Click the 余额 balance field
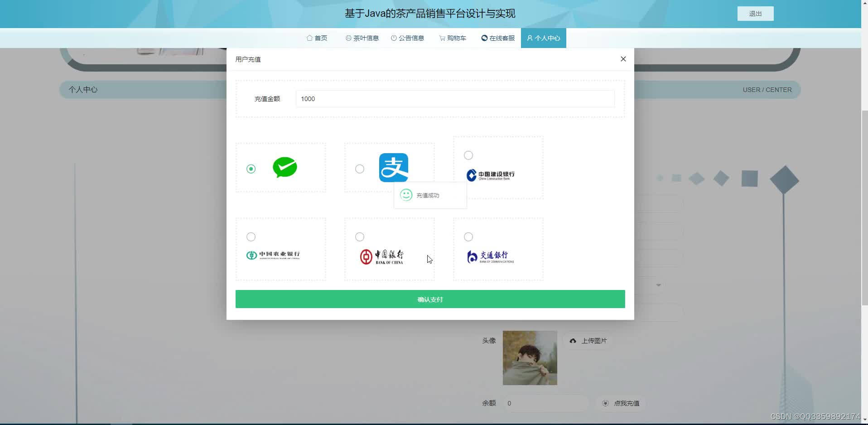The height and width of the screenshot is (425, 868). pos(545,403)
